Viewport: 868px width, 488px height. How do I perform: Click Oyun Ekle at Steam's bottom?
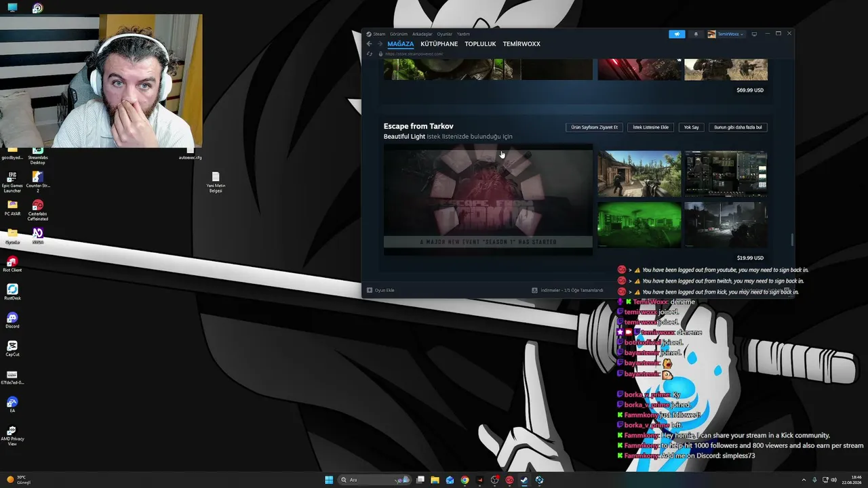pos(380,290)
